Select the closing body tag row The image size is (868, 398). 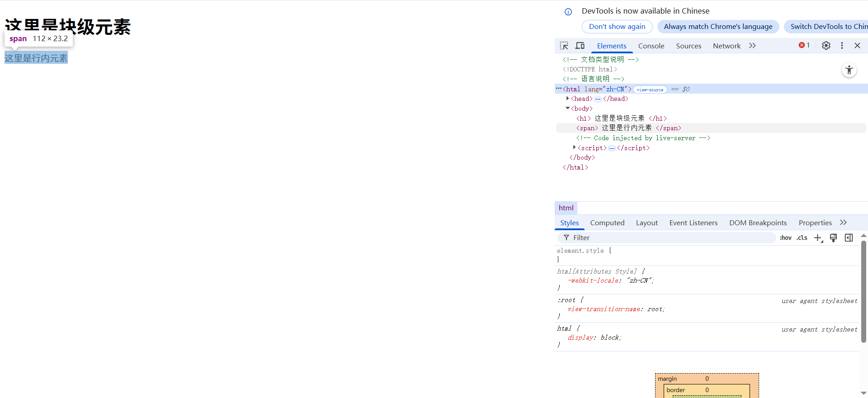pyautogui.click(x=582, y=157)
